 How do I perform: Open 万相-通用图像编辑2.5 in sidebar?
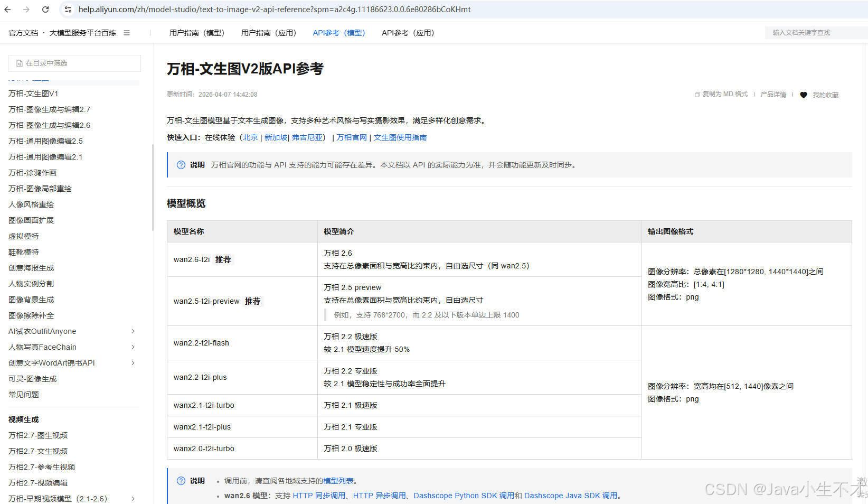45,141
